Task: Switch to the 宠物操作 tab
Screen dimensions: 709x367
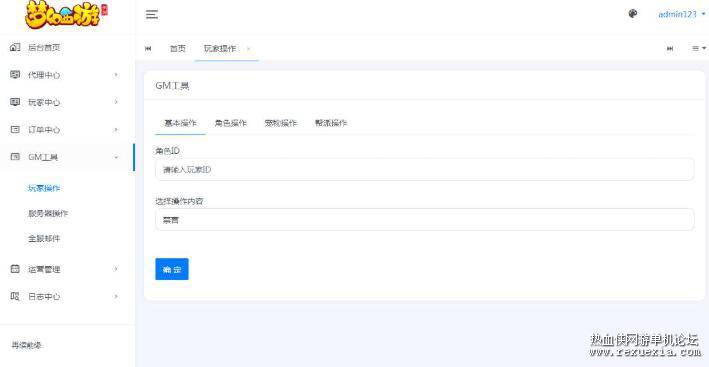Action: (281, 123)
